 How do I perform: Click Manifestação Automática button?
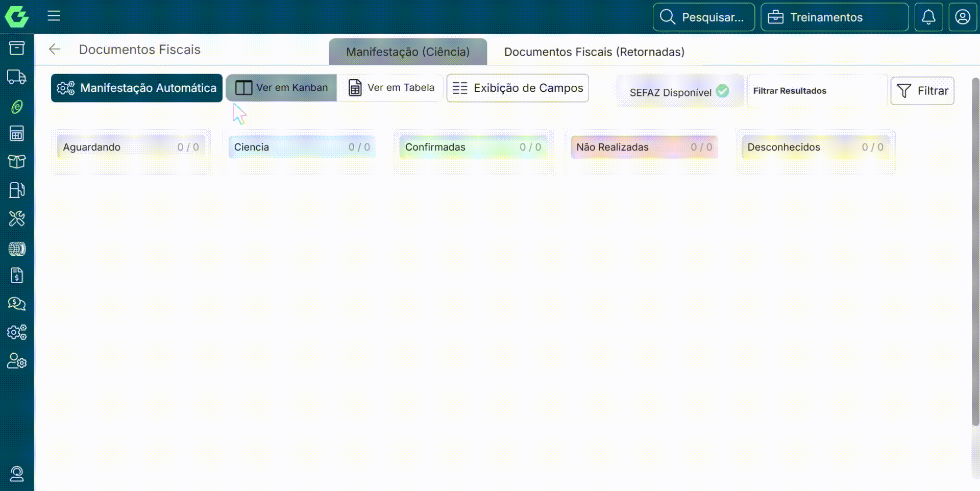[137, 88]
